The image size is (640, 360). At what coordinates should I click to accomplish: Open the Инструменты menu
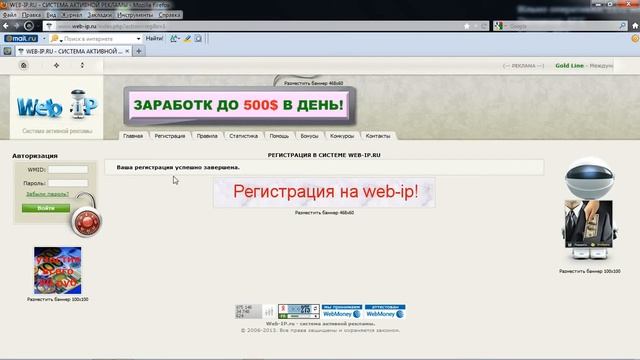coord(135,15)
